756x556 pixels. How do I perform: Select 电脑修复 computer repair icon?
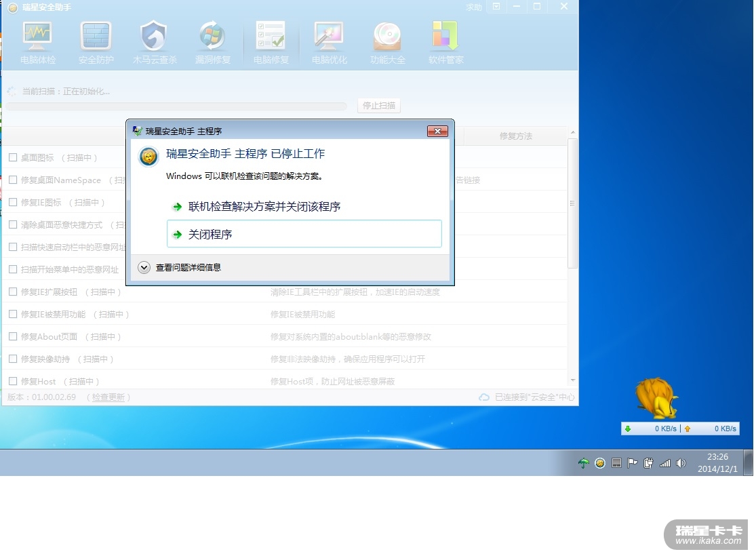(x=271, y=43)
